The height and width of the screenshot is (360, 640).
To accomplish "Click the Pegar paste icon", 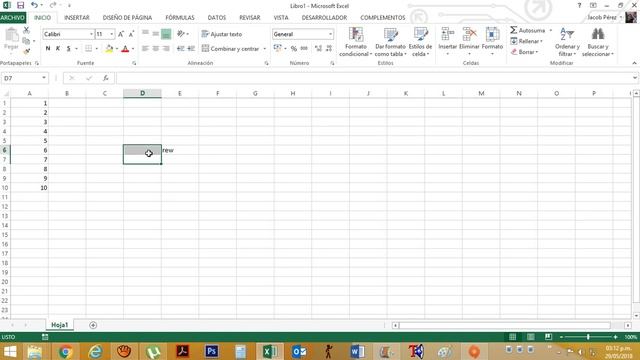I will (11, 39).
